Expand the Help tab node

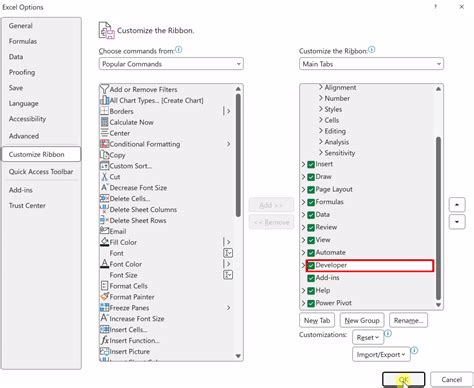[303, 291]
